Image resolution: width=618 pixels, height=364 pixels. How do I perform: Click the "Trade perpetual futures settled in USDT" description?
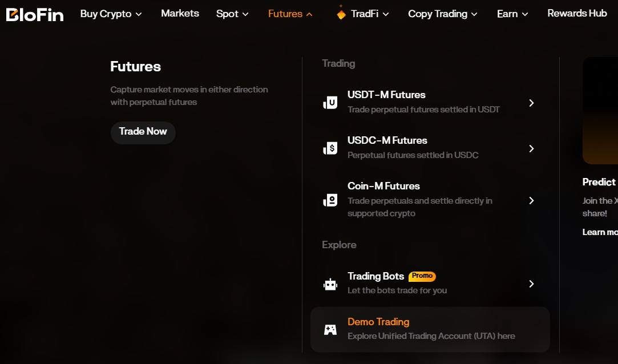[x=423, y=110]
